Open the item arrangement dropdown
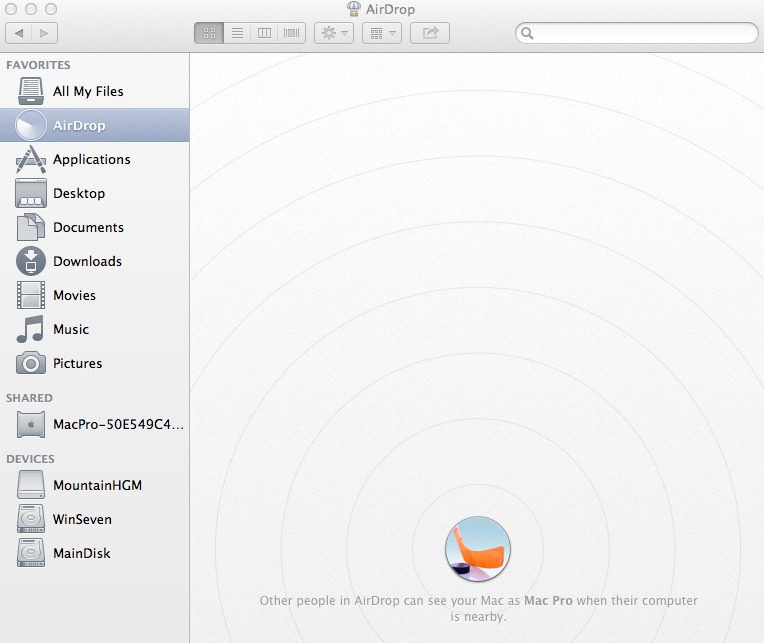This screenshot has width=764, height=643. 382,33
